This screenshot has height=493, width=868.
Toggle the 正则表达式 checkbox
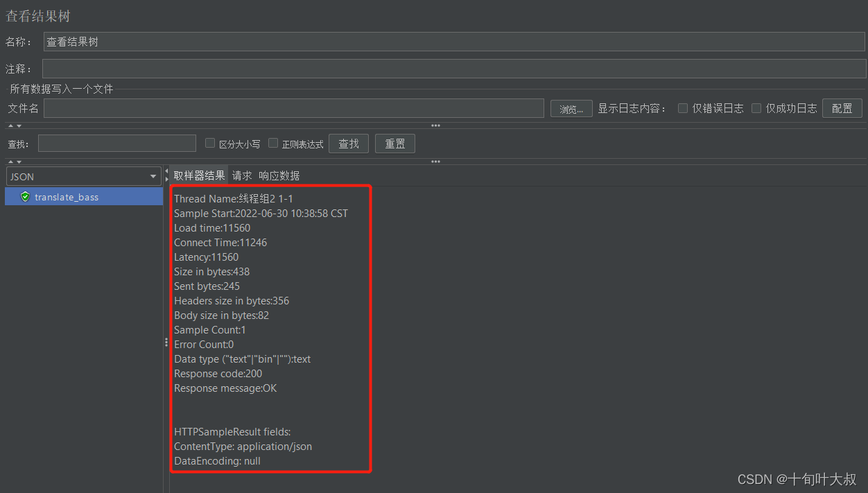point(273,144)
